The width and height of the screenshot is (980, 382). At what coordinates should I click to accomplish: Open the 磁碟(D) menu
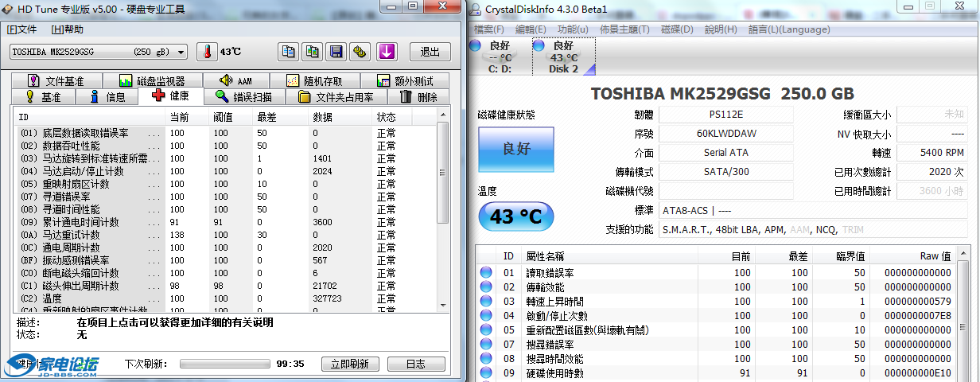678,29
